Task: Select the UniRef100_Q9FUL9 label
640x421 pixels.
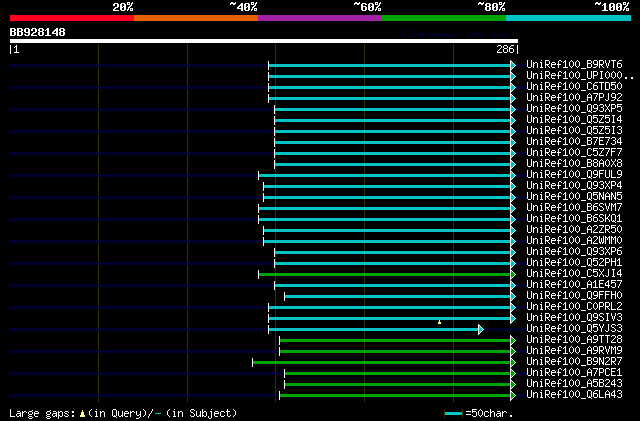Action: tap(574, 175)
